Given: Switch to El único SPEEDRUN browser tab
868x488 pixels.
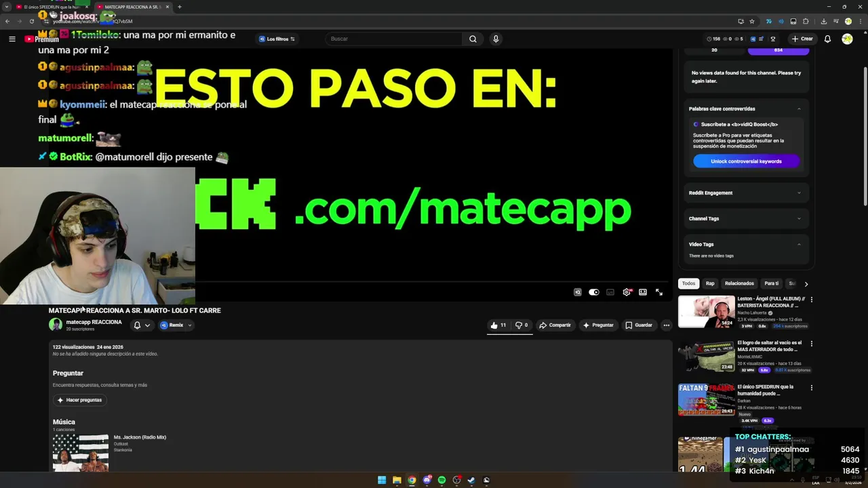Looking at the screenshot, I should (x=52, y=7).
